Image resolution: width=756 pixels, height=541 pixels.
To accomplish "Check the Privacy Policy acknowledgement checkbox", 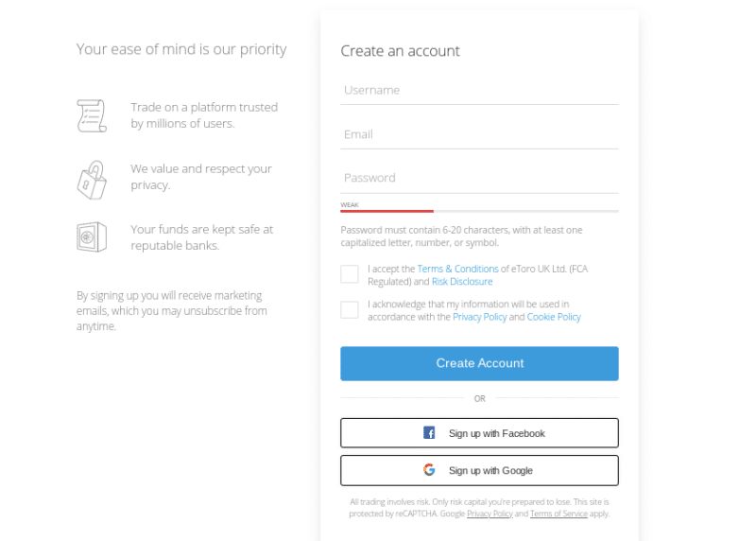I will pos(350,310).
